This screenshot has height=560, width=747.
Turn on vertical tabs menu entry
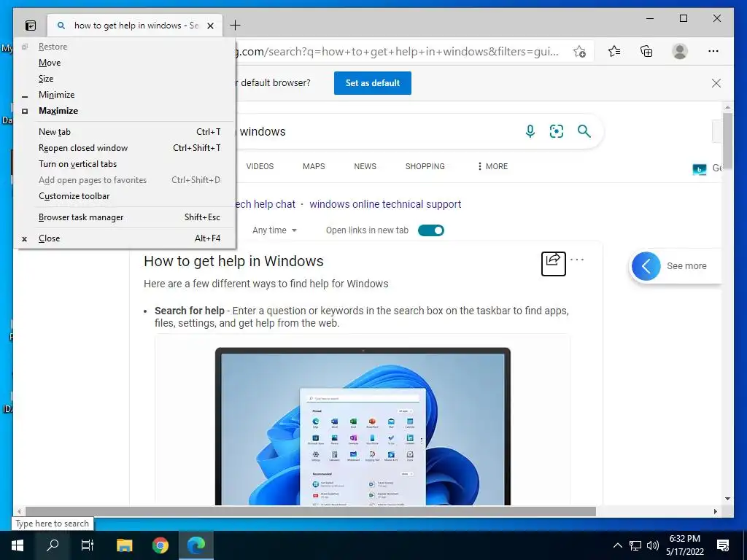(x=125, y=164)
